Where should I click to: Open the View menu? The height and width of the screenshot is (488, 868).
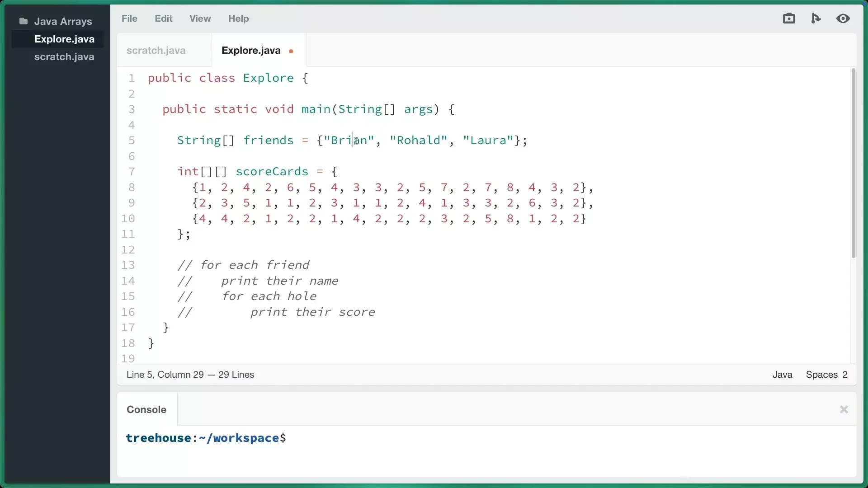200,19
